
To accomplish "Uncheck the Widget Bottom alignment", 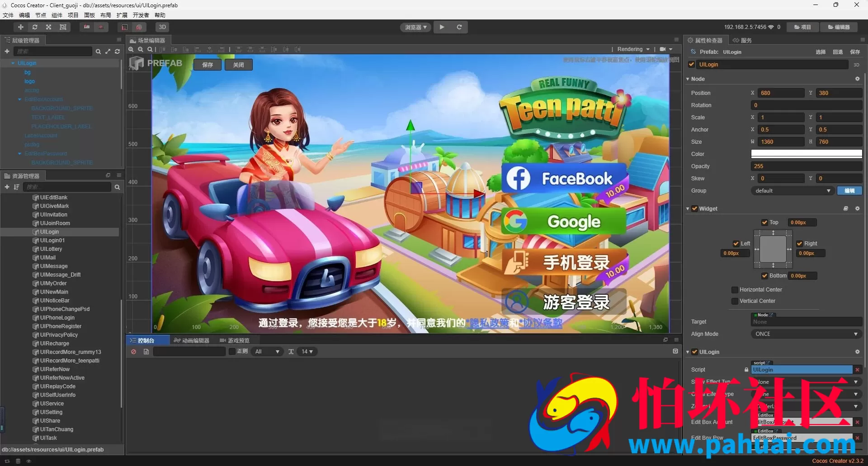I will (764, 276).
